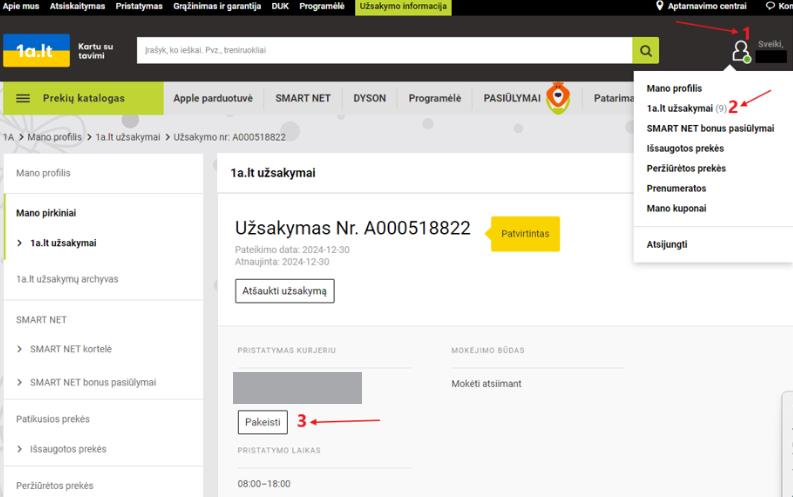Open the Užsakymo informacija tab
The height and width of the screenshot is (497, 793).
[x=403, y=7]
